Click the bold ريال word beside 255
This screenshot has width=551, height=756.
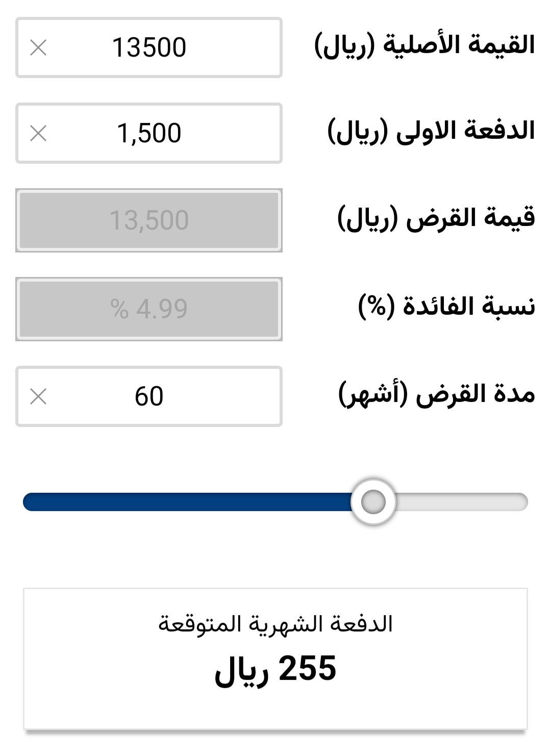click(x=241, y=670)
